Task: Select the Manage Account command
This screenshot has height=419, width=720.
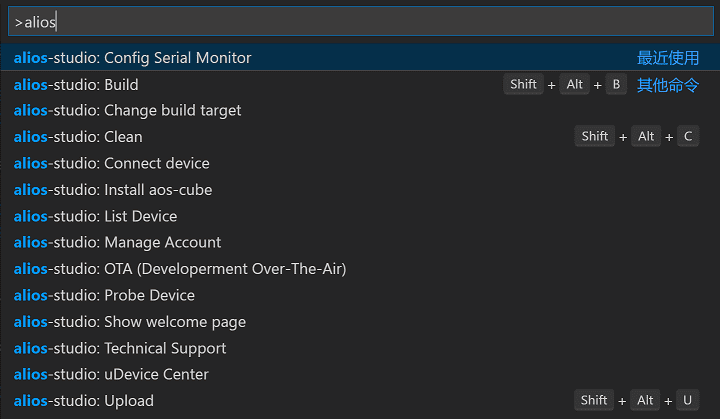Action: coord(118,242)
